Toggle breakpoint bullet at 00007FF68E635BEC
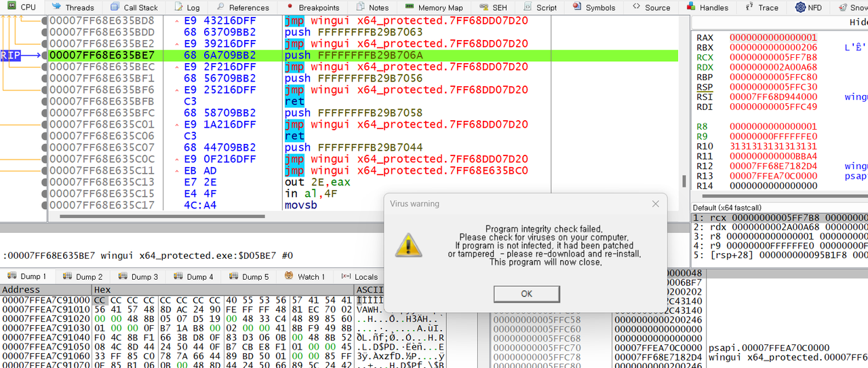 44,67
